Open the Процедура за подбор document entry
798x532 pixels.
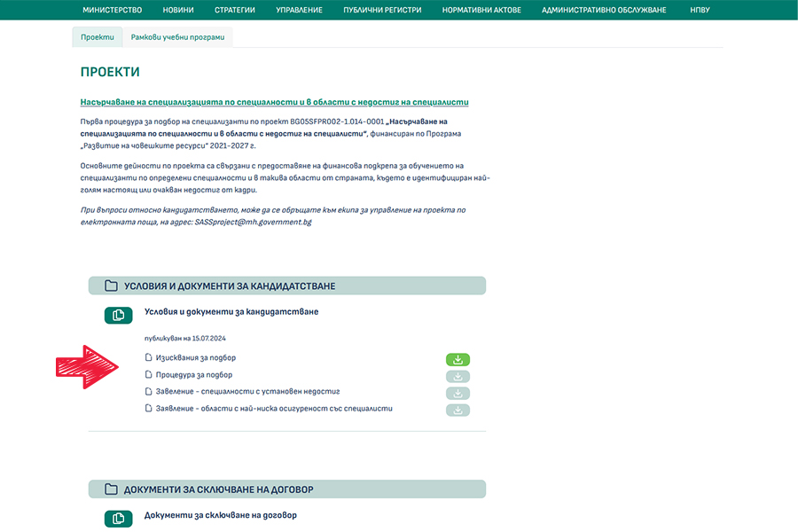194,375
